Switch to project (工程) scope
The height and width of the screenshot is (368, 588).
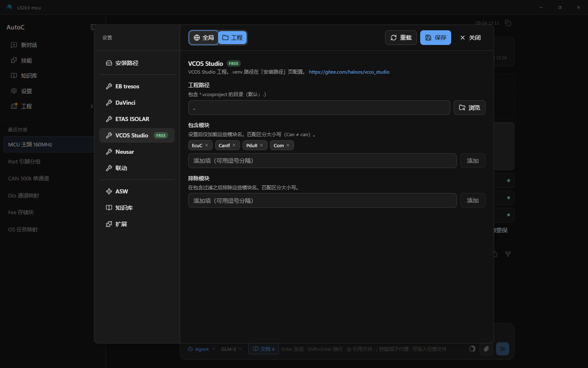point(232,38)
